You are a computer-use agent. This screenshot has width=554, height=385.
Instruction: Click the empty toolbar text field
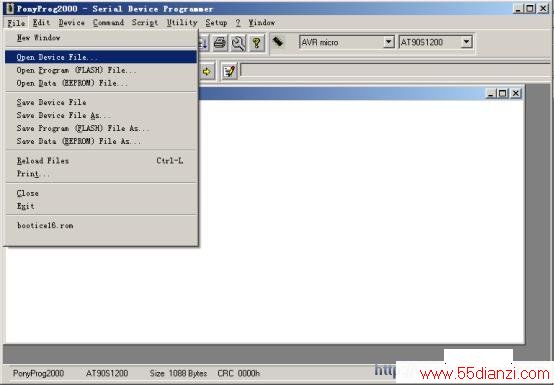coord(395,71)
